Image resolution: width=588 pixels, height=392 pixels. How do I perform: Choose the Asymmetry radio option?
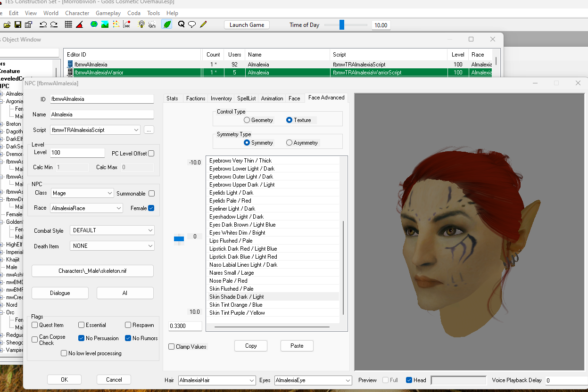pos(289,143)
